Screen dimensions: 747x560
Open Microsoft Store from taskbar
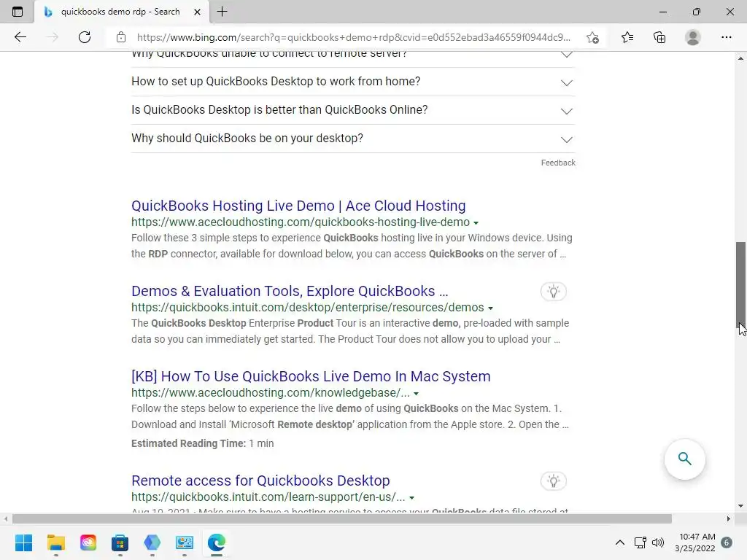pyautogui.click(x=120, y=542)
